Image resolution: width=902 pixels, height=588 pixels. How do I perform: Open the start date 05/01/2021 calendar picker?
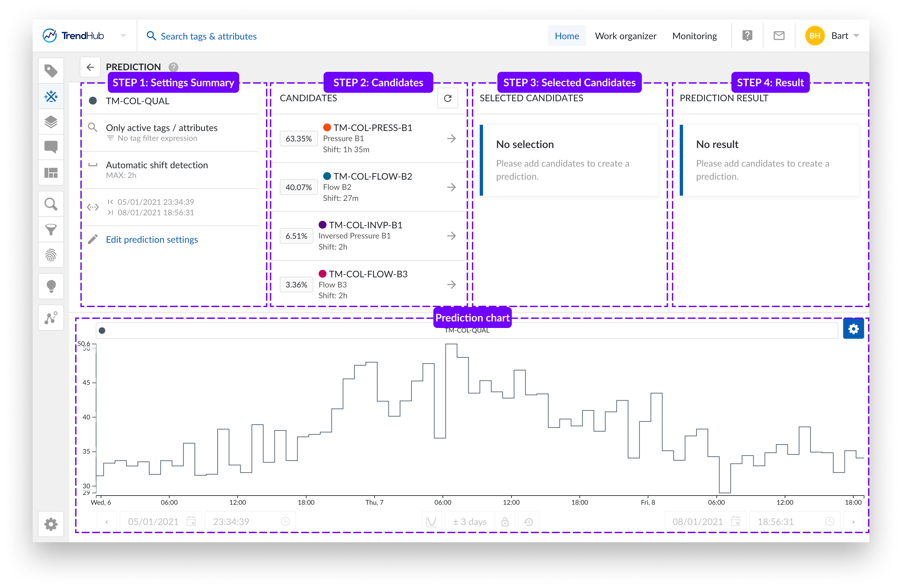tap(192, 522)
